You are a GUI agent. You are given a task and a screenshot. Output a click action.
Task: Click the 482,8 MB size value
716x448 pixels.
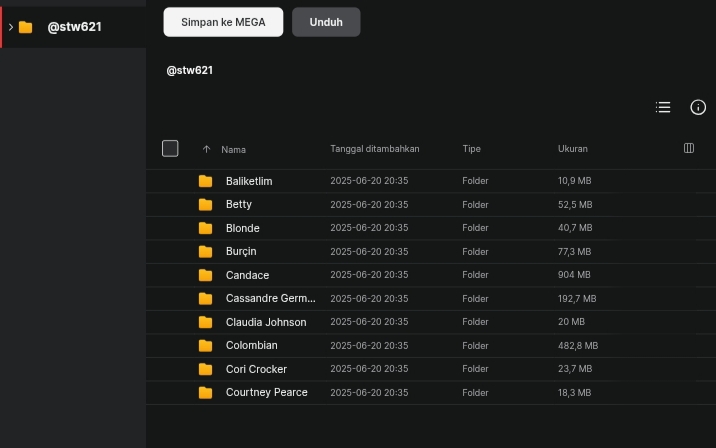click(x=578, y=346)
